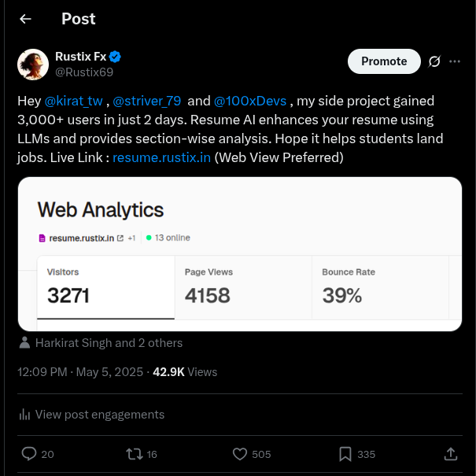View tagged people Harkirat Singh and others
Viewport: 476px width, 476px height.
(x=109, y=343)
